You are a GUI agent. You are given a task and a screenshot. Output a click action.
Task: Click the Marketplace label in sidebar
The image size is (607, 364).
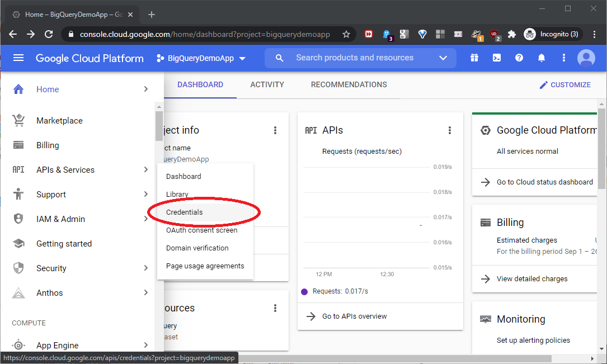tap(59, 121)
